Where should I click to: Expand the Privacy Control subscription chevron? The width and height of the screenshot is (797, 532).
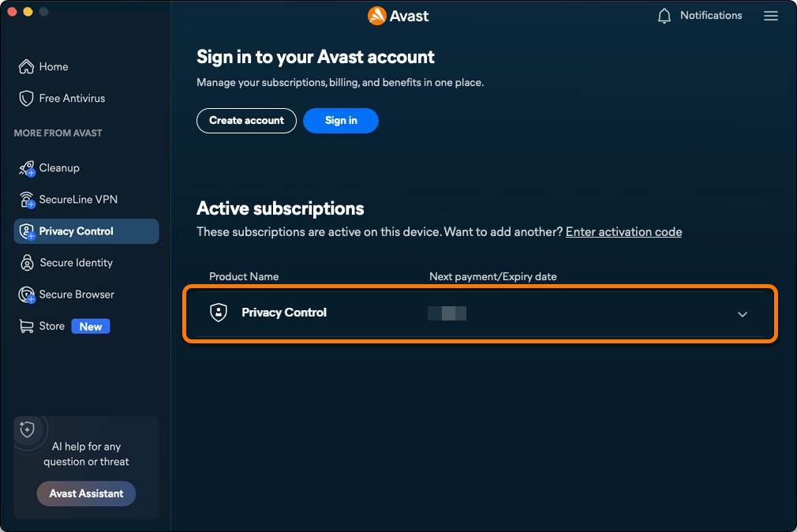(742, 314)
